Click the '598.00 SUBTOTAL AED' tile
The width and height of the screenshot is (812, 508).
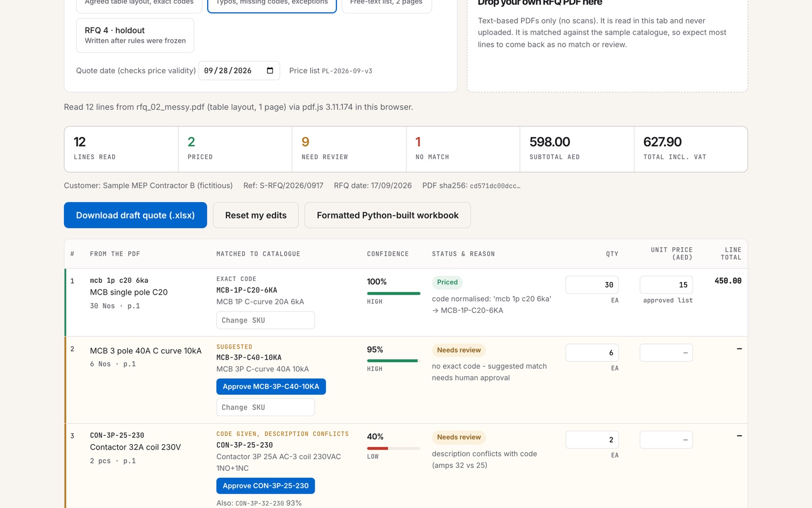(577, 149)
